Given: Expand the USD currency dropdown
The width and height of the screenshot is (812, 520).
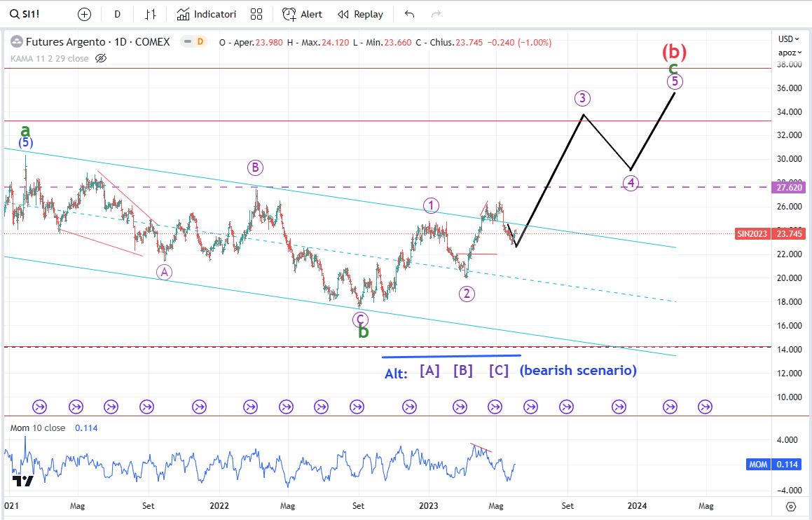Looking at the screenshot, I should (787, 39).
